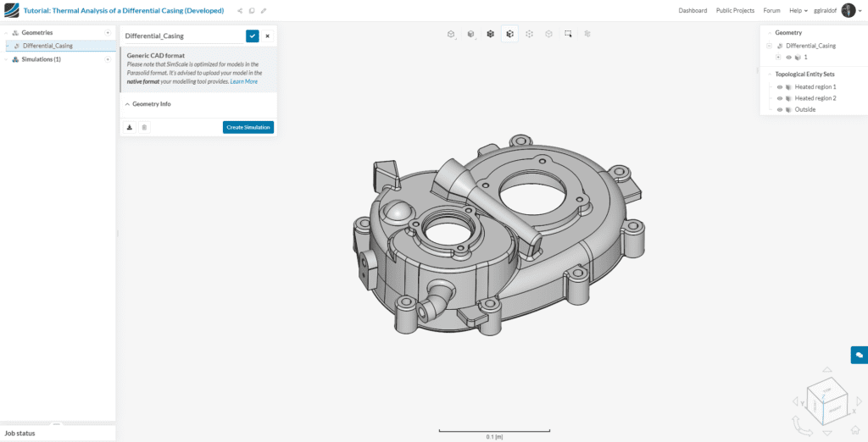
Task: Click the edit project pencil icon
Action: [x=264, y=11]
